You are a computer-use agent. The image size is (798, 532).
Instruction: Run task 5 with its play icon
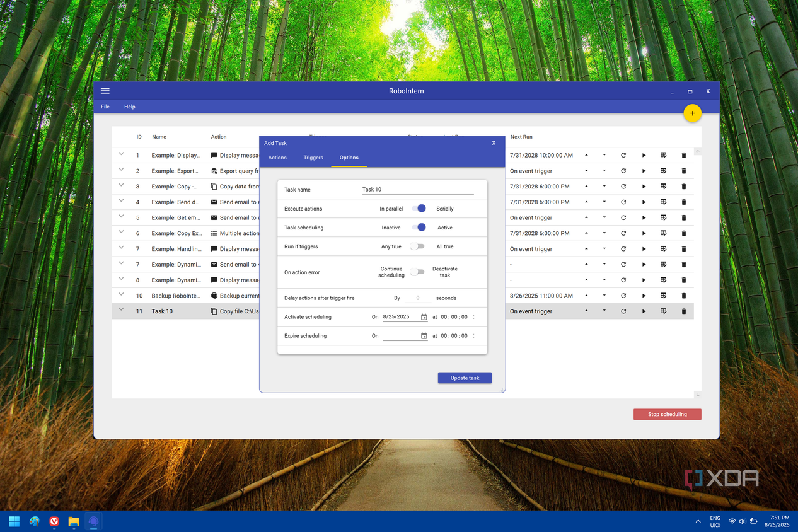(x=644, y=217)
